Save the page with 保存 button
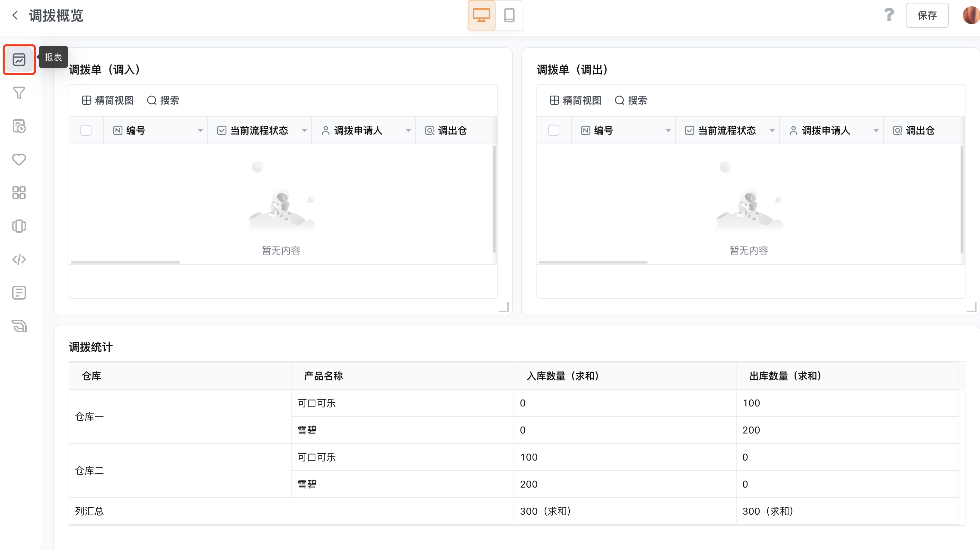Viewport: 980px width, 550px height. tap(927, 15)
